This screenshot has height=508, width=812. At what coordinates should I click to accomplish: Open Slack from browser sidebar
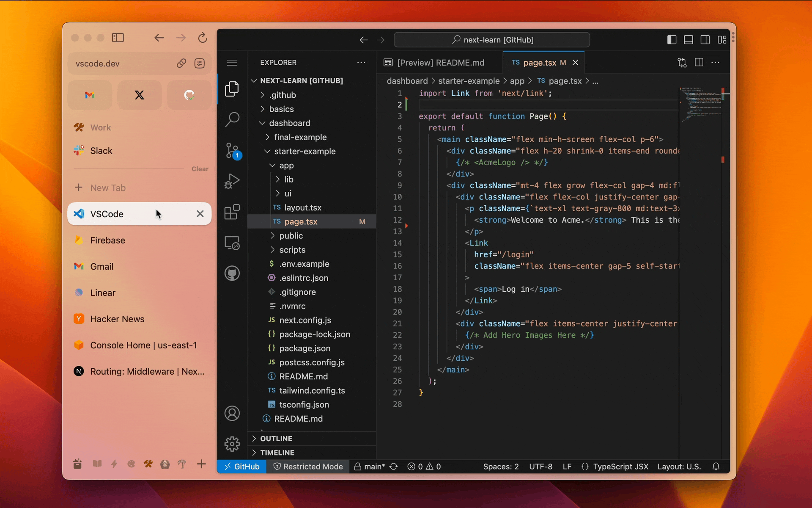tap(139, 151)
